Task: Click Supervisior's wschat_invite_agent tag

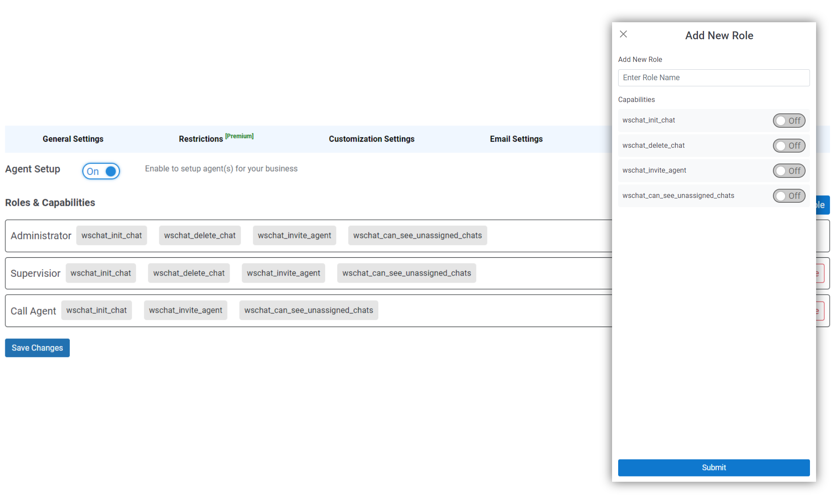Action: coord(283,273)
